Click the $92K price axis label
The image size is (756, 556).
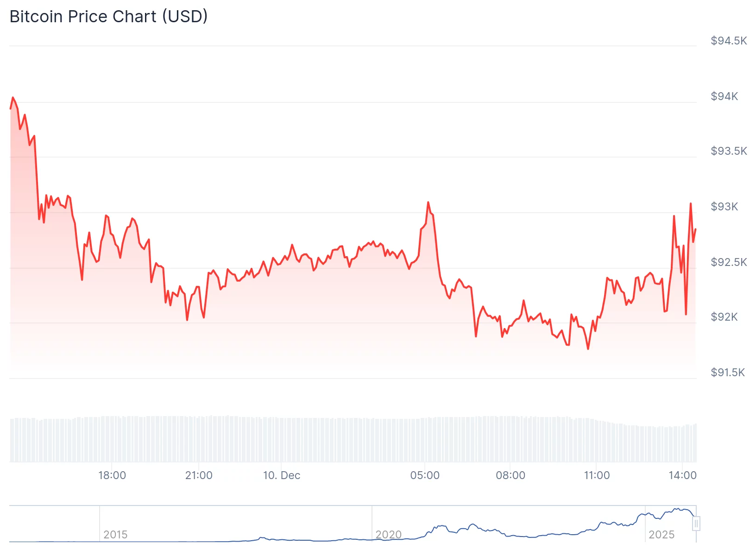pos(724,317)
